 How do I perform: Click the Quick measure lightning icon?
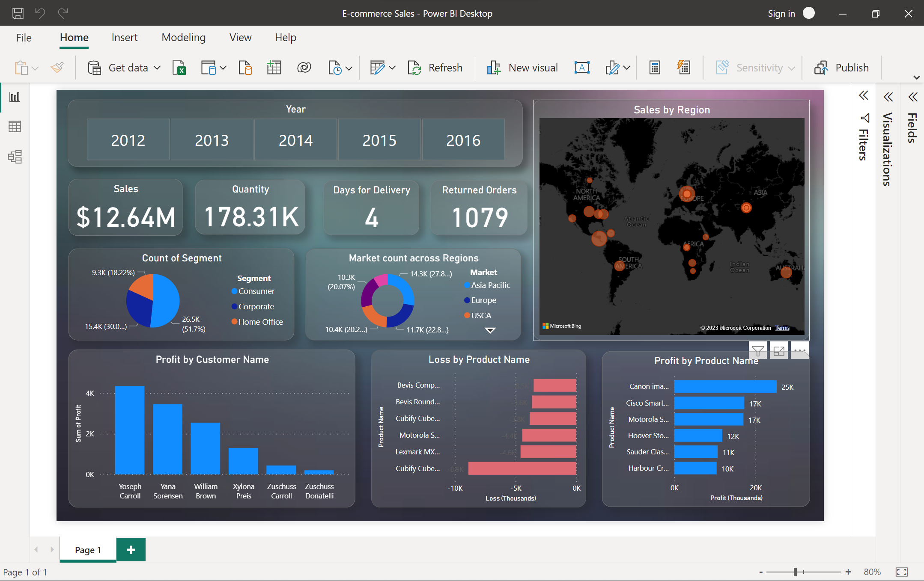[684, 68]
